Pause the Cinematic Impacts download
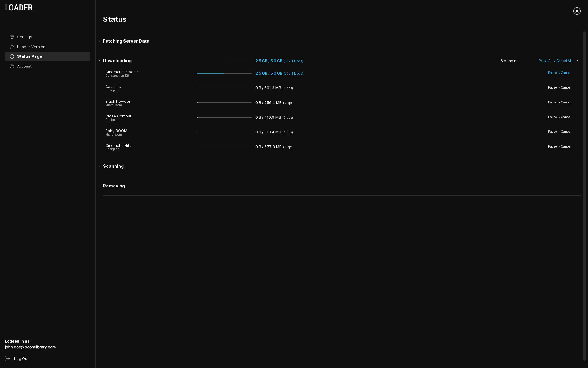588x368 pixels. 552,73
